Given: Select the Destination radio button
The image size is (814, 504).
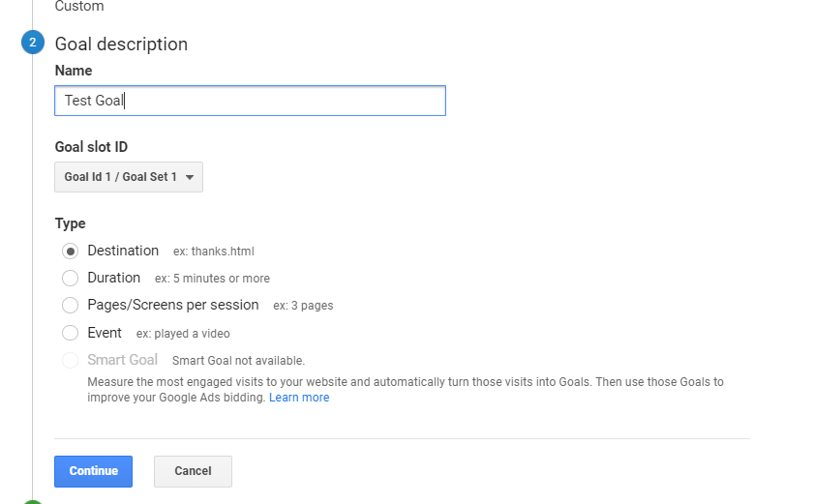Looking at the screenshot, I should coord(70,252).
